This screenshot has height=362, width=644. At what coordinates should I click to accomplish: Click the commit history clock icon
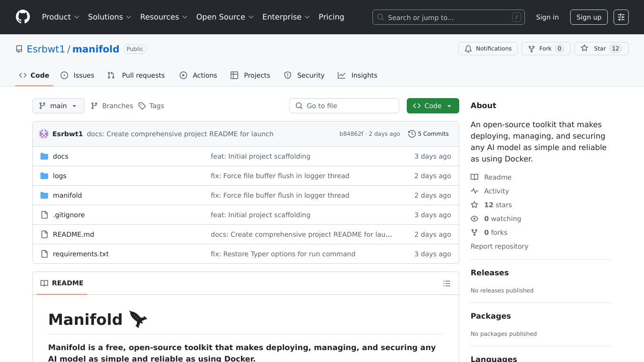[412, 134]
